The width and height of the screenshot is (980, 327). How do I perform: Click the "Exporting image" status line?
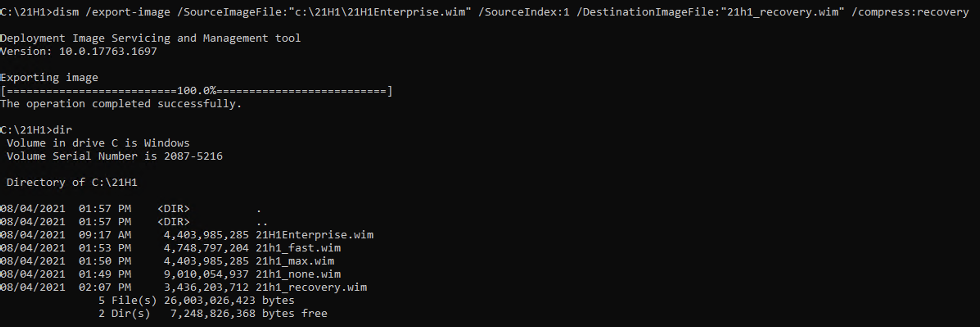coord(49,77)
